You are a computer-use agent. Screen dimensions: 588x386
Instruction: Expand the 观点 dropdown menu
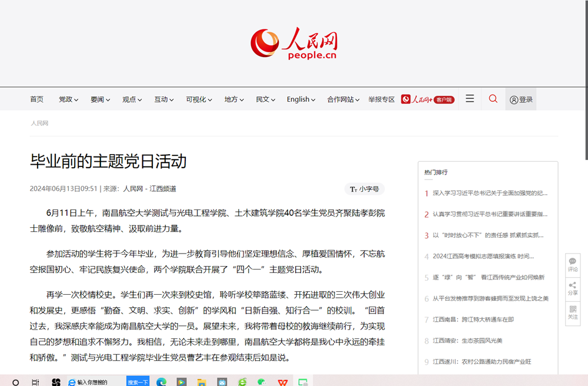point(132,99)
